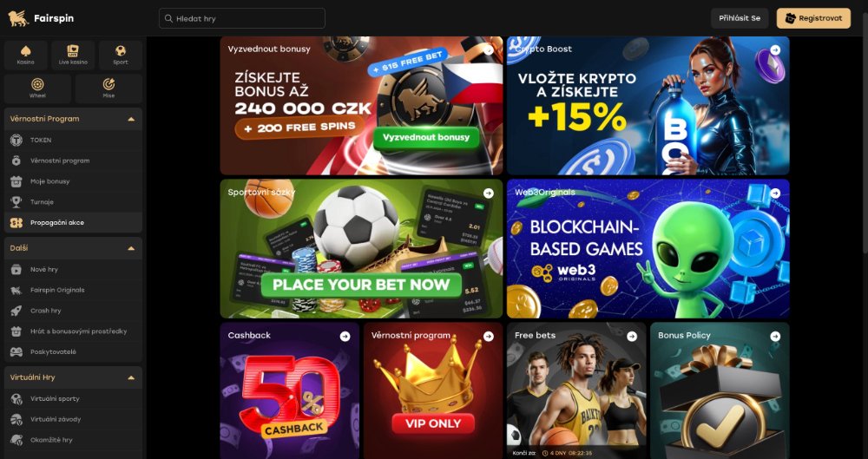The height and width of the screenshot is (459, 868).
Task: Open arrow on Web3Originals banner
Action: (775, 193)
